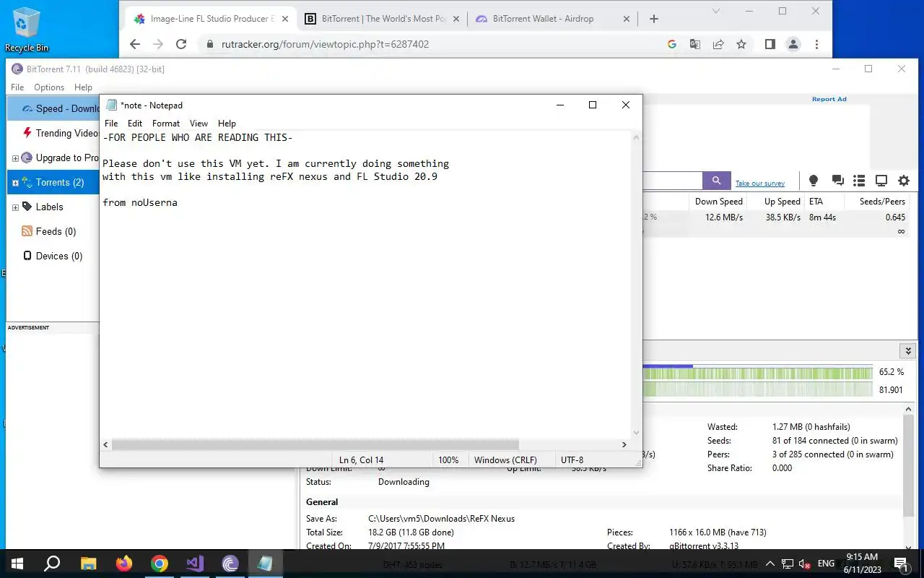Open Windows taskbar search
This screenshot has width=924, height=578.
(x=52, y=564)
